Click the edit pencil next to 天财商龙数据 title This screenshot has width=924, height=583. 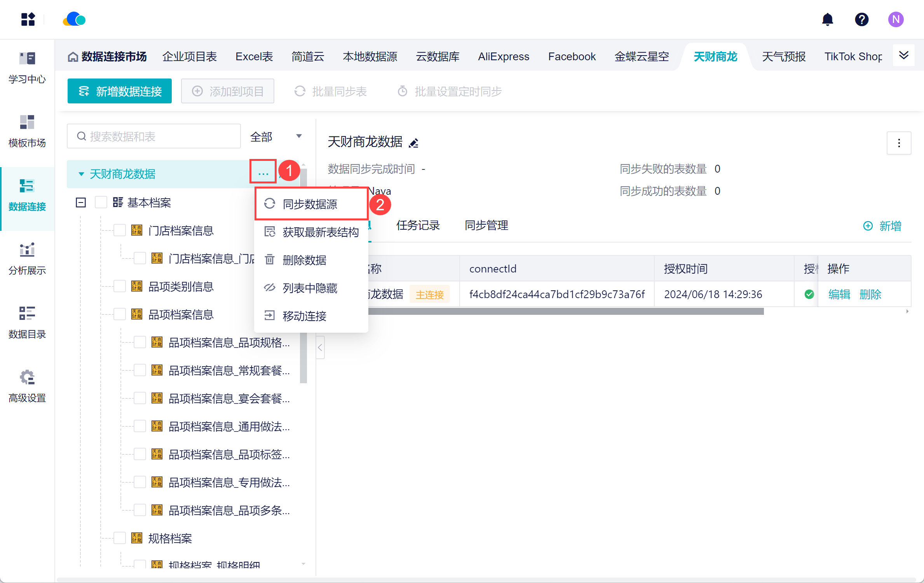[x=414, y=143]
